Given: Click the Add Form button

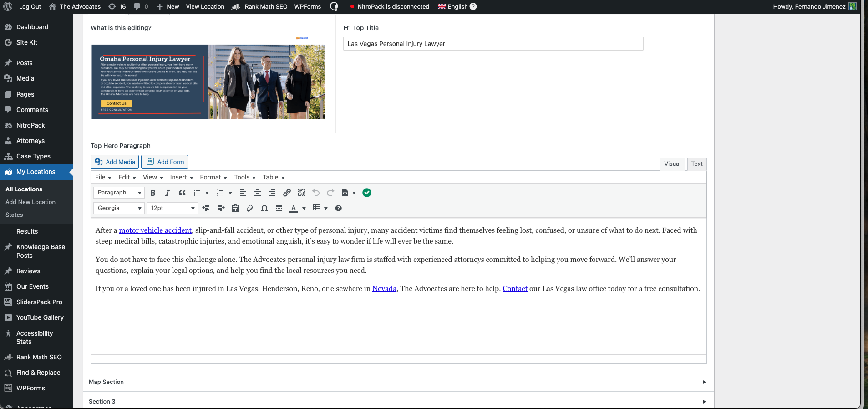Looking at the screenshot, I should click(165, 162).
